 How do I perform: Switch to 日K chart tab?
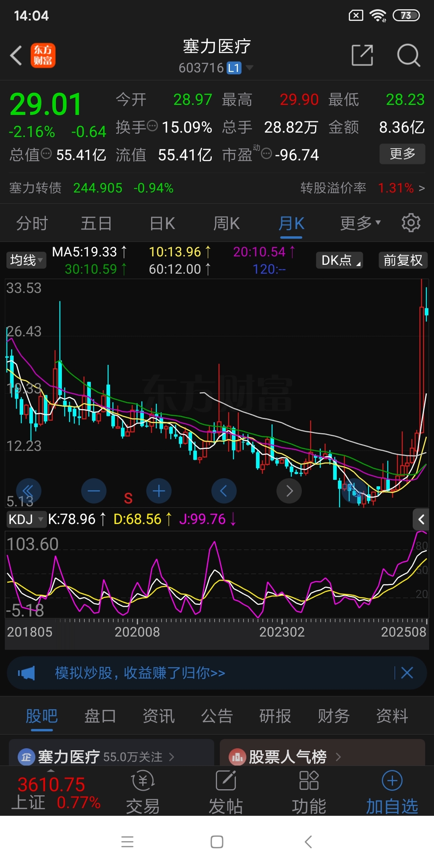click(162, 223)
